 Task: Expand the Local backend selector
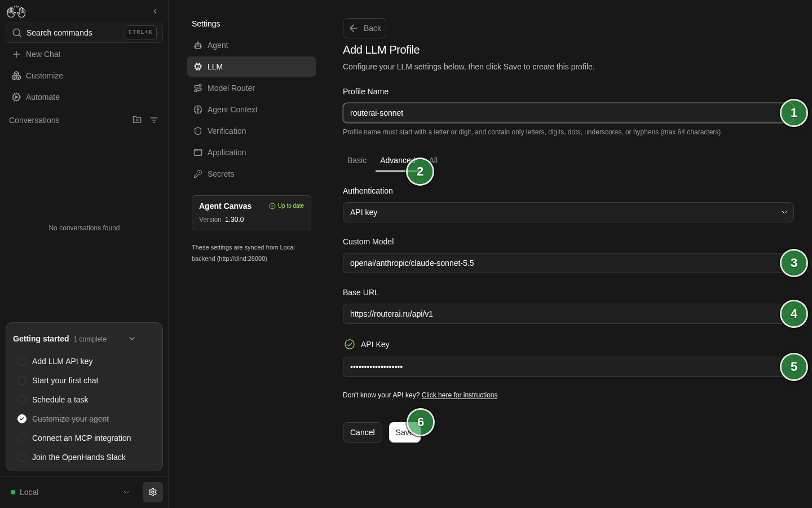(70, 492)
